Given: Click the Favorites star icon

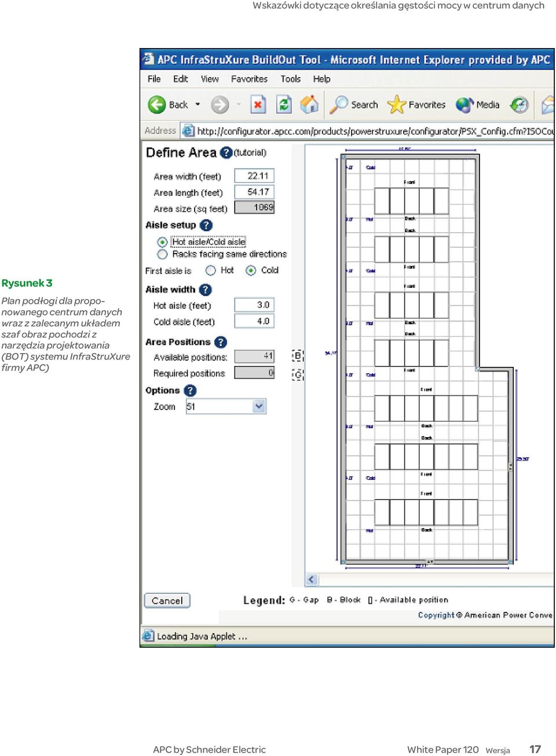Looking at the screenshot, I should (397, 105).
